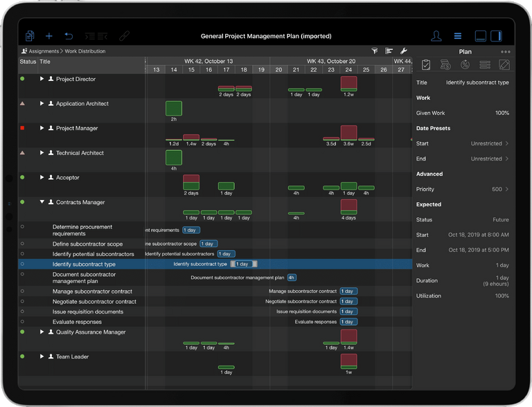Click the wrench settings icon

(x=404, y=51)
